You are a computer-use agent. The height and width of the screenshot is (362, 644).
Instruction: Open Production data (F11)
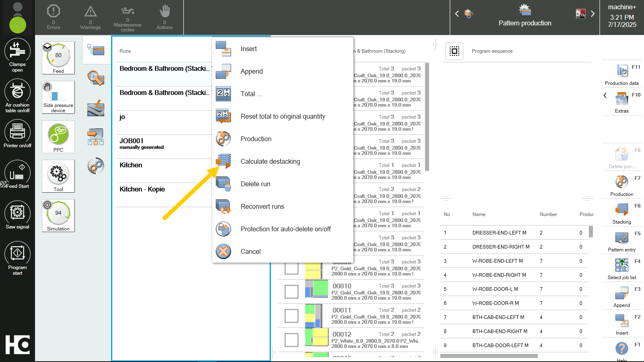pyautogui.click(x=622, y=74)
